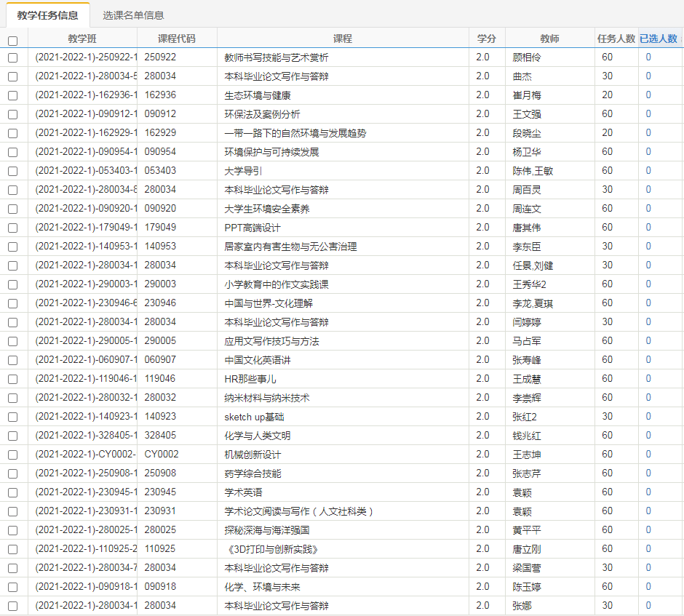Select the 教学任务信息 tab
Image resolution: width=684 pixels, height=616 pixels.
tap(47, 15)
